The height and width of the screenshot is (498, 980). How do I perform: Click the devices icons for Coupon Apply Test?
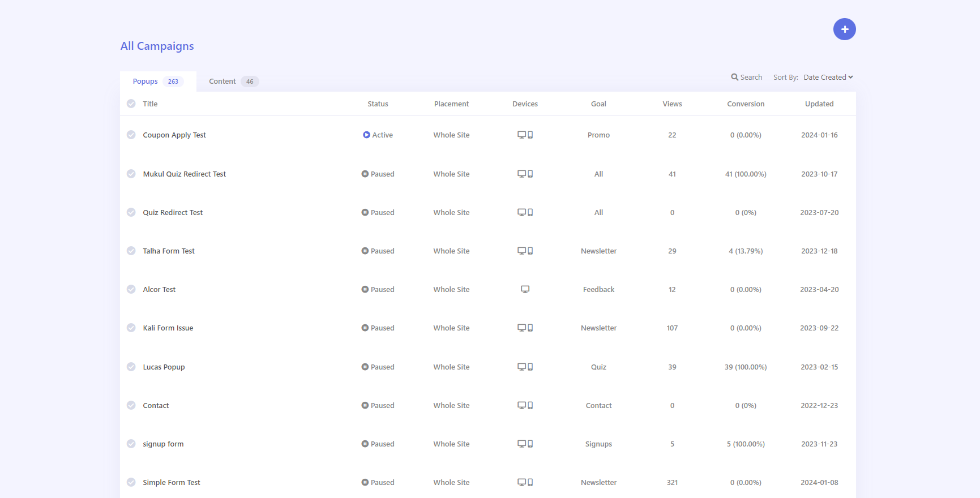[x=525, y=135]
